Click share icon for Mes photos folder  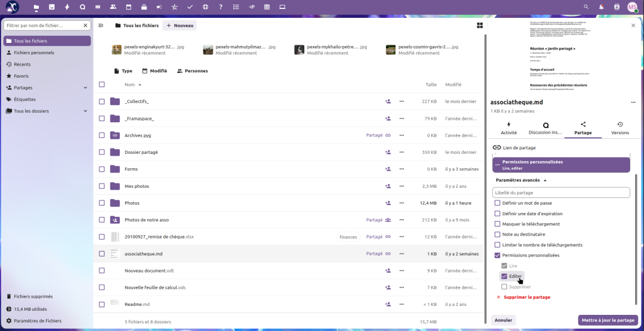click(x=388, y=186)
